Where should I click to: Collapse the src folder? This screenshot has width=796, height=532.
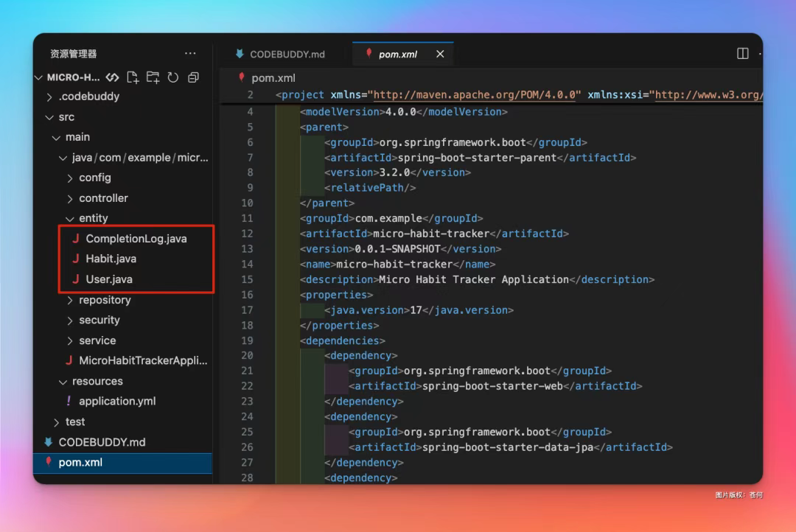pos(66,117)
